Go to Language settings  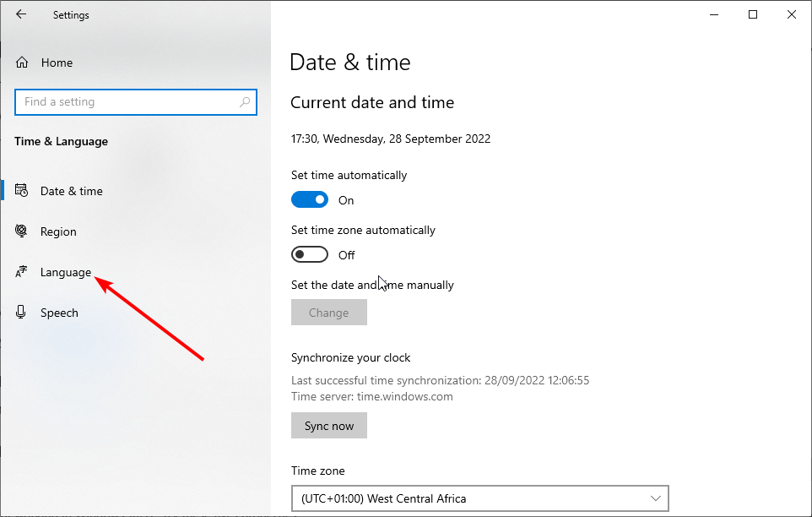point(66,272)
